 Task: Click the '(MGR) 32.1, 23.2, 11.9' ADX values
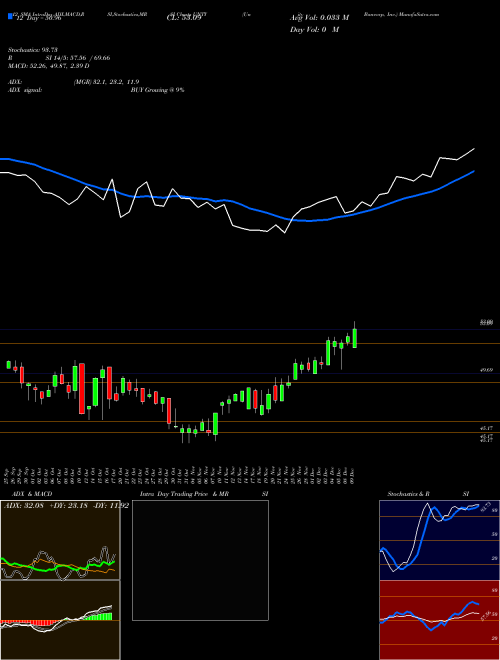106,82
